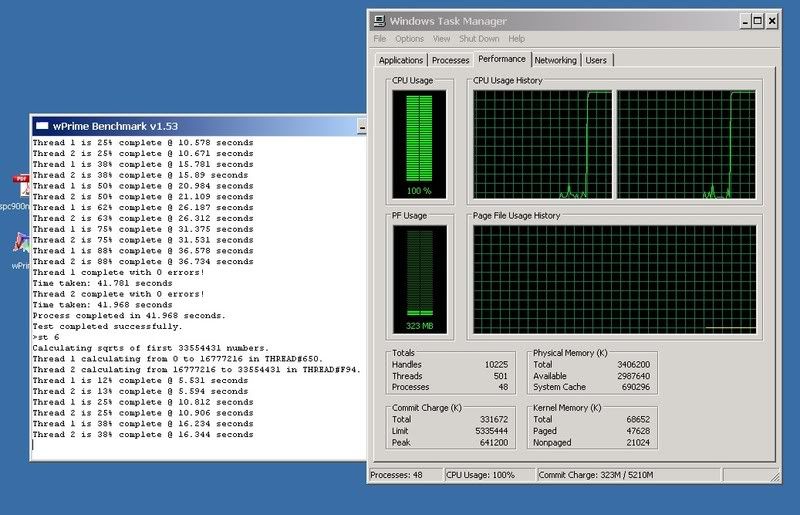Open the Shut Down menu
The width and height of the screenshot is (800, 515).
click(479, 39)
